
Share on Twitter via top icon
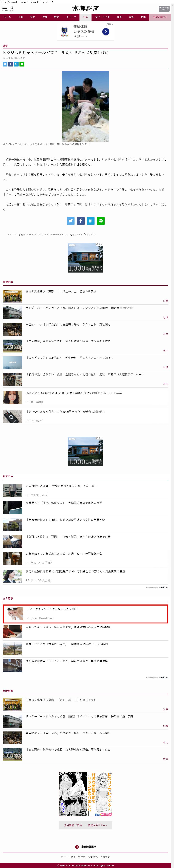(5, 64)
